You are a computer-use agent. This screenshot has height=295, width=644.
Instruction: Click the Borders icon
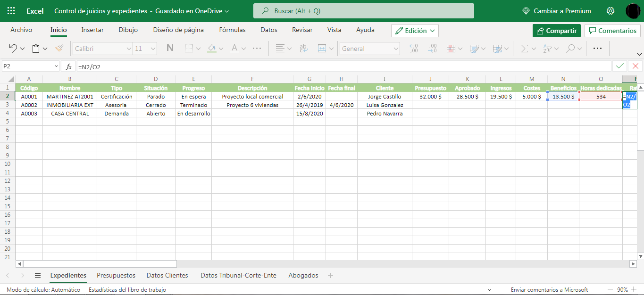point(189,48)
